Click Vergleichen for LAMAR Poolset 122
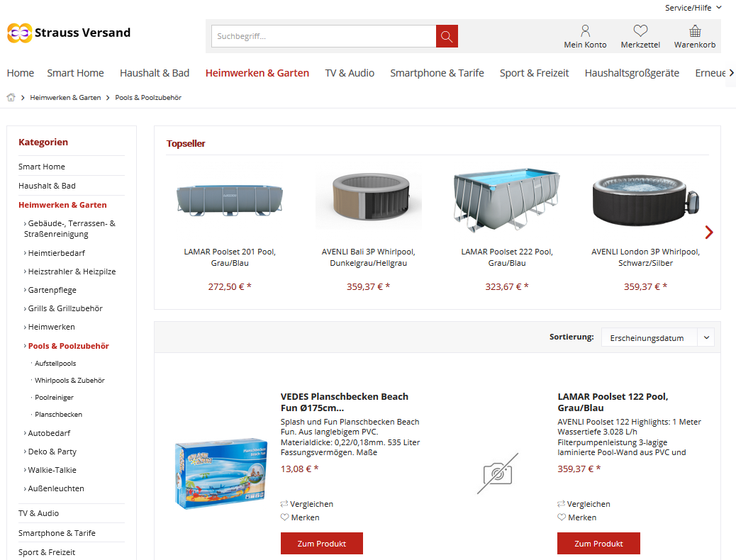The width and height of the screenshot is (736, 560). [x=584, y=504]
